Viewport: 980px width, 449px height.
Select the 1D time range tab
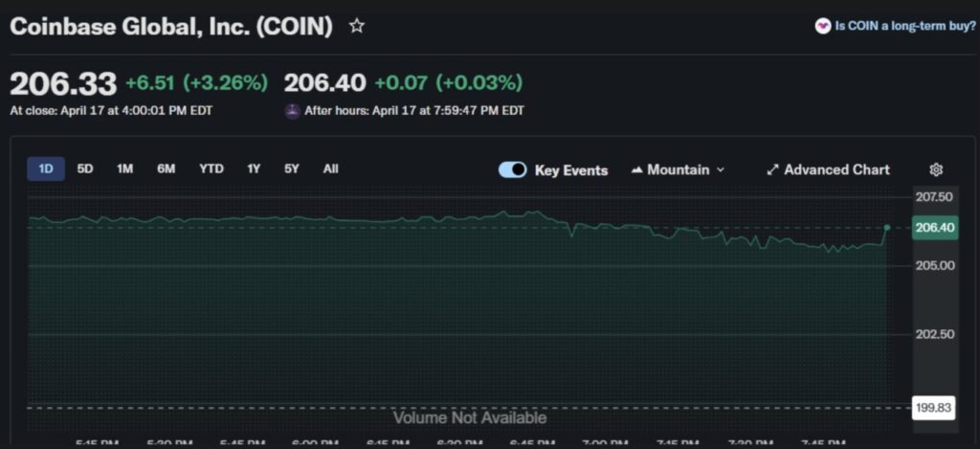(45, 169)
